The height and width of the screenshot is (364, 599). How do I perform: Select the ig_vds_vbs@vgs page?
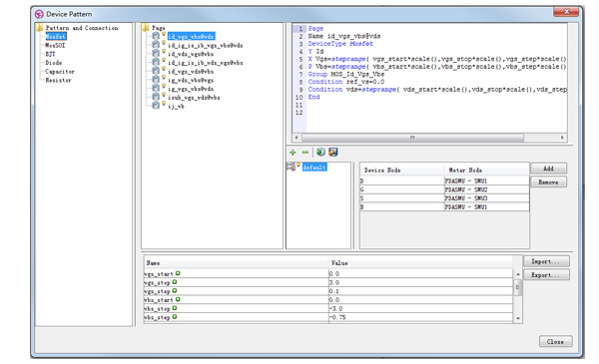(x=191, y=80)
